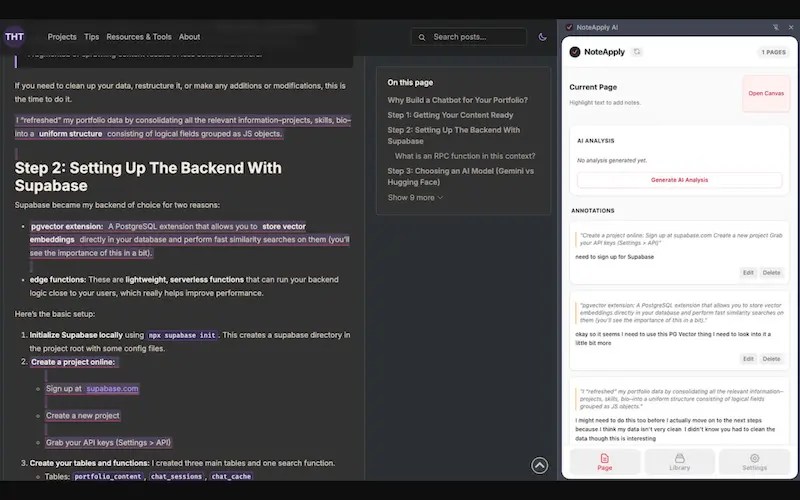Open the Tips menu
This screenshot has height=500, width=800.
(91, 37)
